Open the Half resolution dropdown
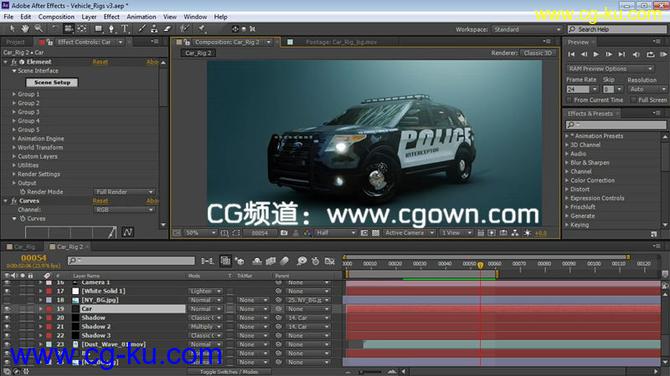Viewport: 670px width, 376px height. [335, 233]
